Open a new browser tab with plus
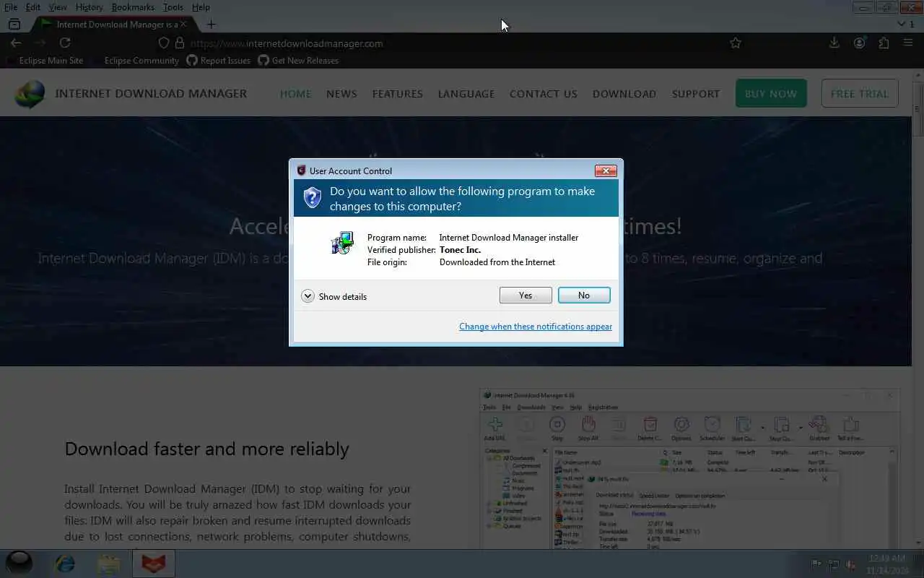924x578 pixels. 211,24
